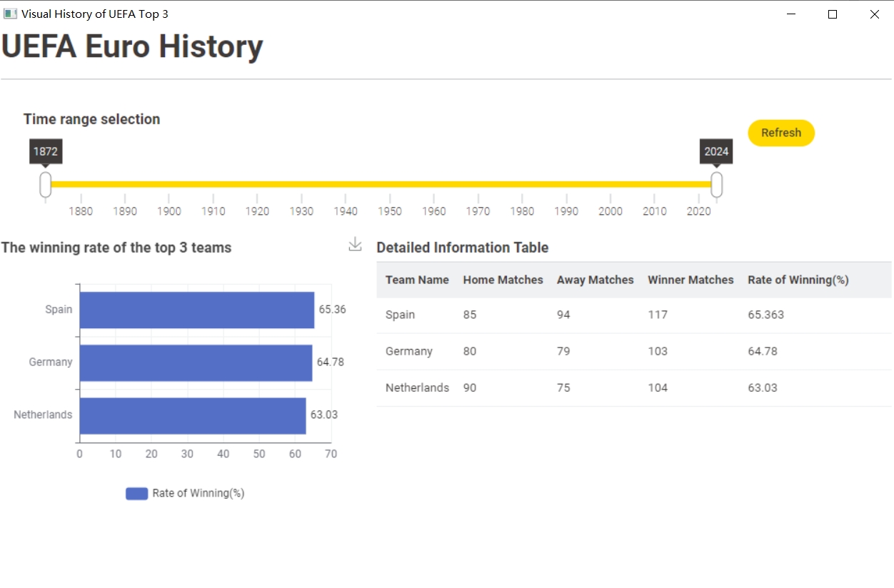Screen dimensions: 894x588
Task: Click the 2000 tick label on slider
Action: [x=611, y=211]
